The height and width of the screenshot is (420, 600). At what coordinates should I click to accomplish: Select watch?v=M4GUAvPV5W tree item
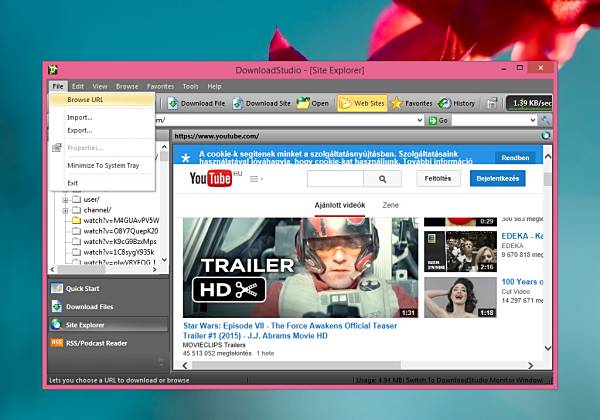click(121, 220)
